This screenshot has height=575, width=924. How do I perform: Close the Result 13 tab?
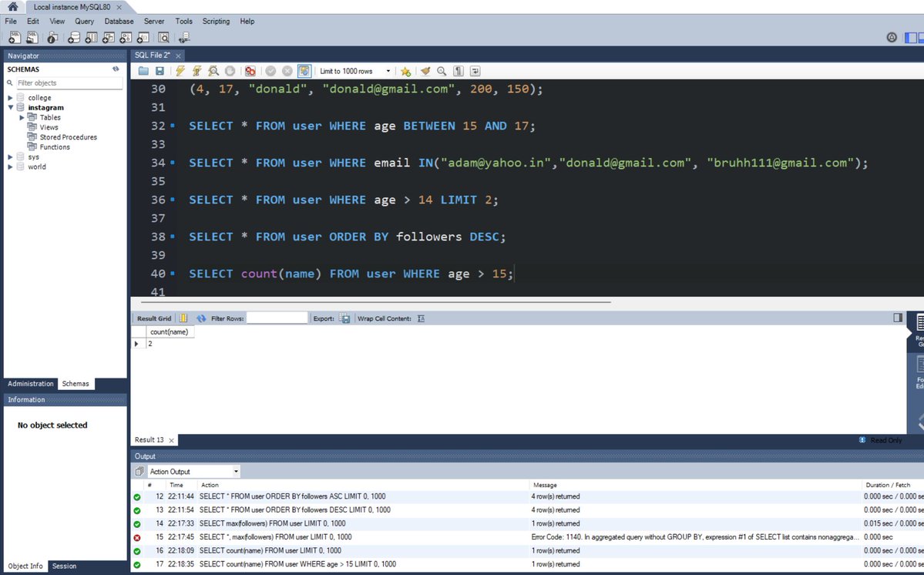pyautogui.click(x=172, y=440)
